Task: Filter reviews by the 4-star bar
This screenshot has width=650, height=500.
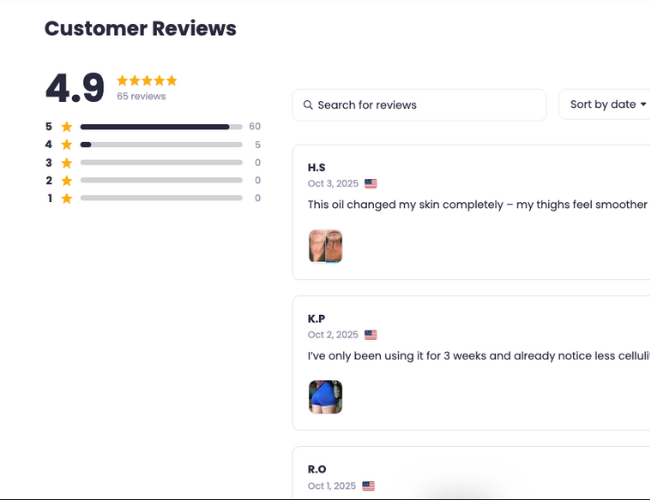Action: (161, 145)
